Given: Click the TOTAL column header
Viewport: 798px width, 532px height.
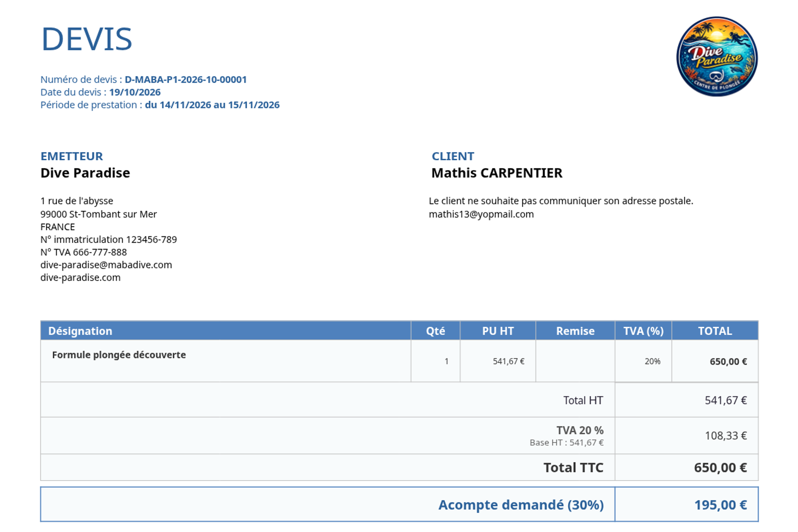Looking at the screenshot, I should point(715,331).
